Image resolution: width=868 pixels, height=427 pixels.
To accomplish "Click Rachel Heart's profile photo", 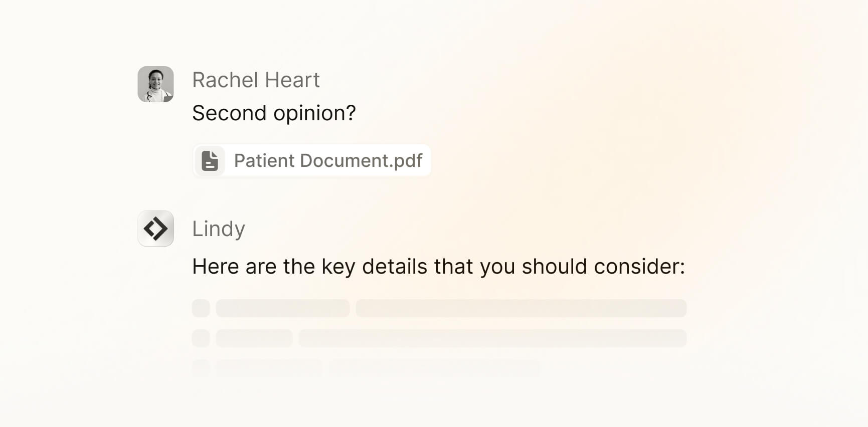I will (x=155, y=84).
